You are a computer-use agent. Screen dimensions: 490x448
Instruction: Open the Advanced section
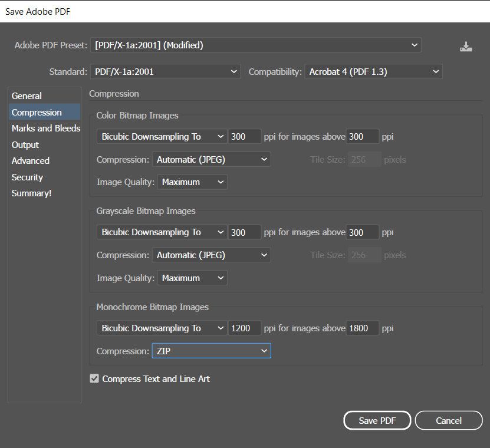point(45,160)
